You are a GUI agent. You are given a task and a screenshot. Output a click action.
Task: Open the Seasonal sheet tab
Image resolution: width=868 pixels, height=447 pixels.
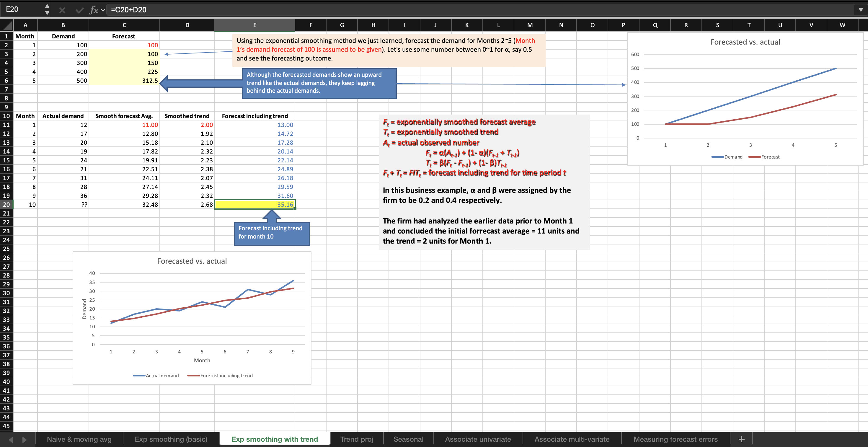click(408, 439)
